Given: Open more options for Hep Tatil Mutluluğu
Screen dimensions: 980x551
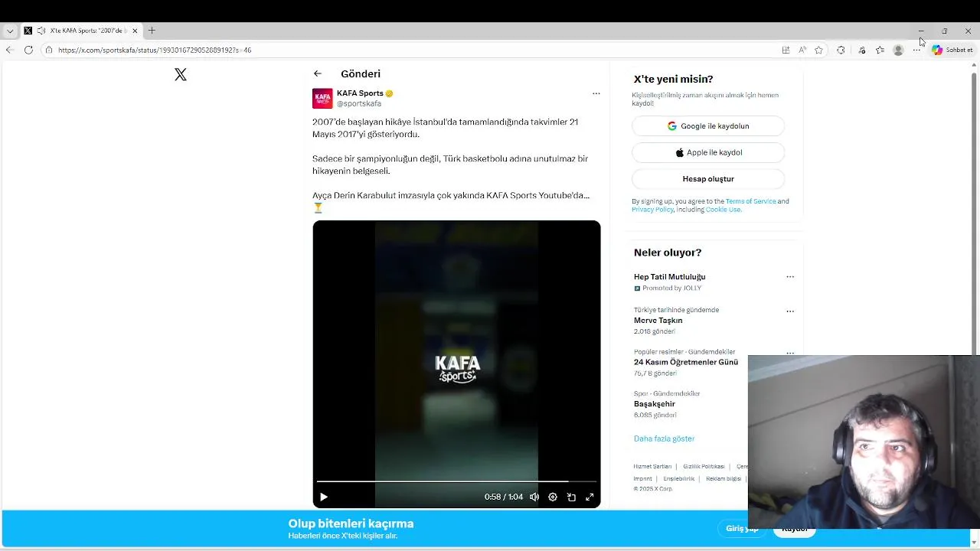Looking at the screenshot, I should (x=790, y=277).
